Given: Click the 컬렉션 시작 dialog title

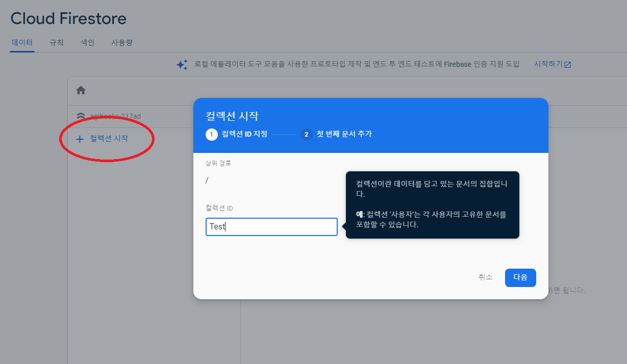Looking at the screenshot, I should tap(232, 115).
